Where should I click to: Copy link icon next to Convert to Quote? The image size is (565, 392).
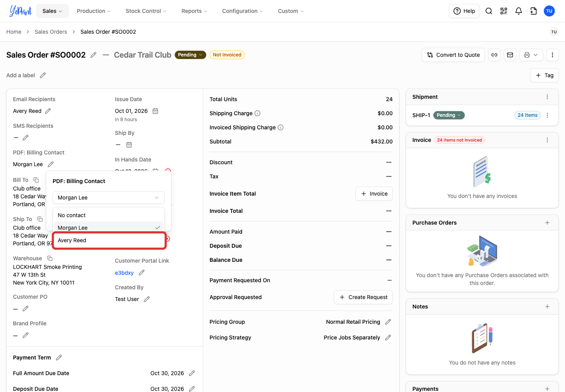[494, 55]
